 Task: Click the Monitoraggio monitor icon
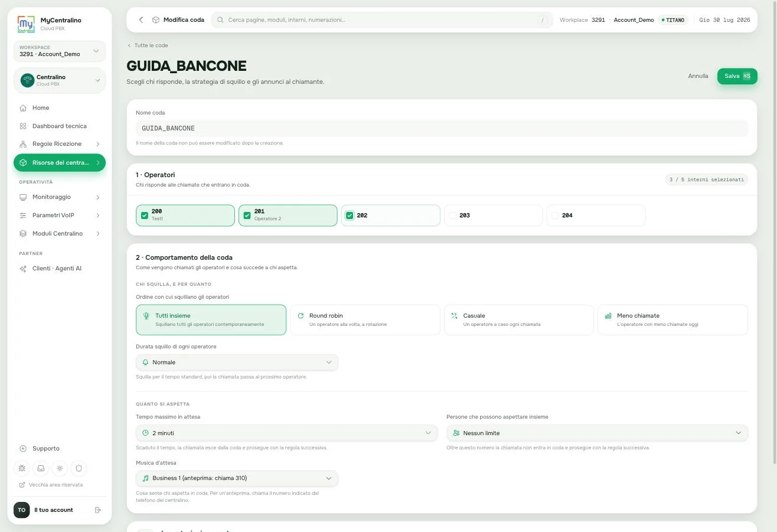pos(23,197)
